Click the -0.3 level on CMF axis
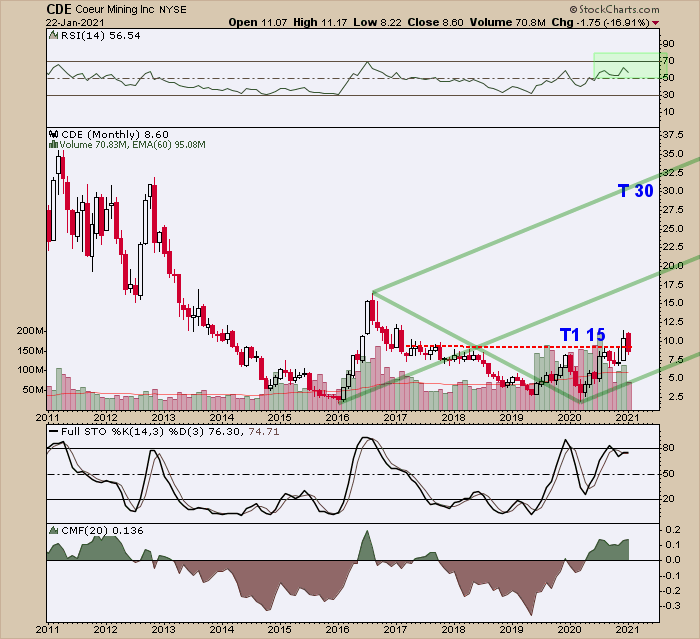 (671, 606)
